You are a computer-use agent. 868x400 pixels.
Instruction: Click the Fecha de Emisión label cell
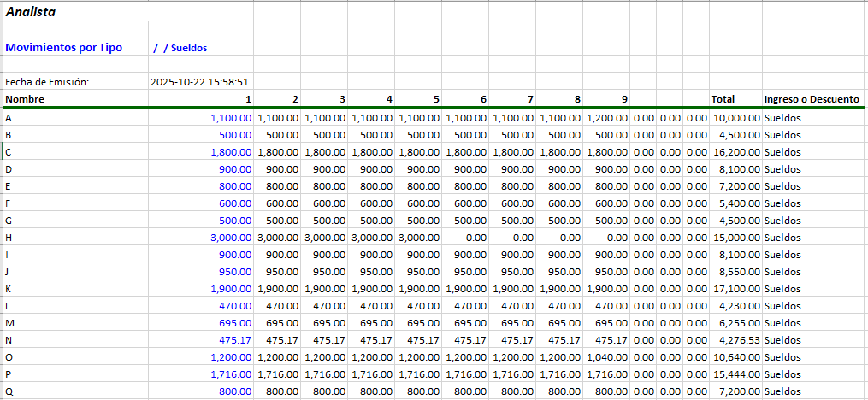click(x=47, y=82)
